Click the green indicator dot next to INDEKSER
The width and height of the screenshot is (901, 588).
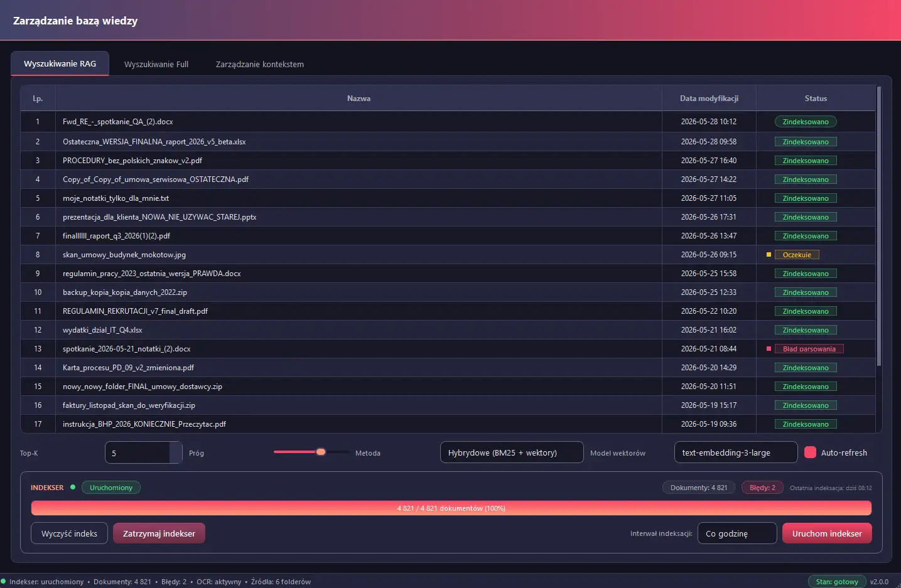(x=73, y=487)
